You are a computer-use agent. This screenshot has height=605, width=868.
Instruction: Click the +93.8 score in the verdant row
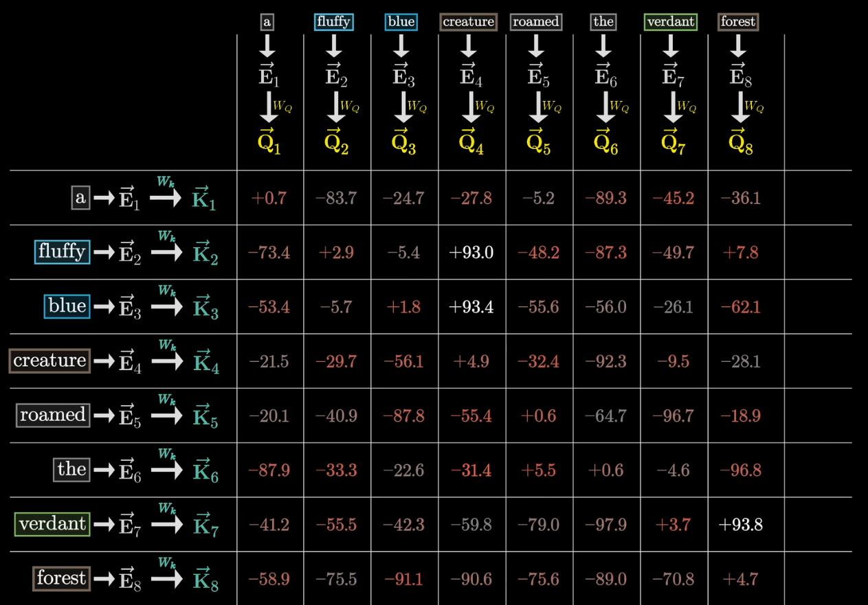pos(740,525)
